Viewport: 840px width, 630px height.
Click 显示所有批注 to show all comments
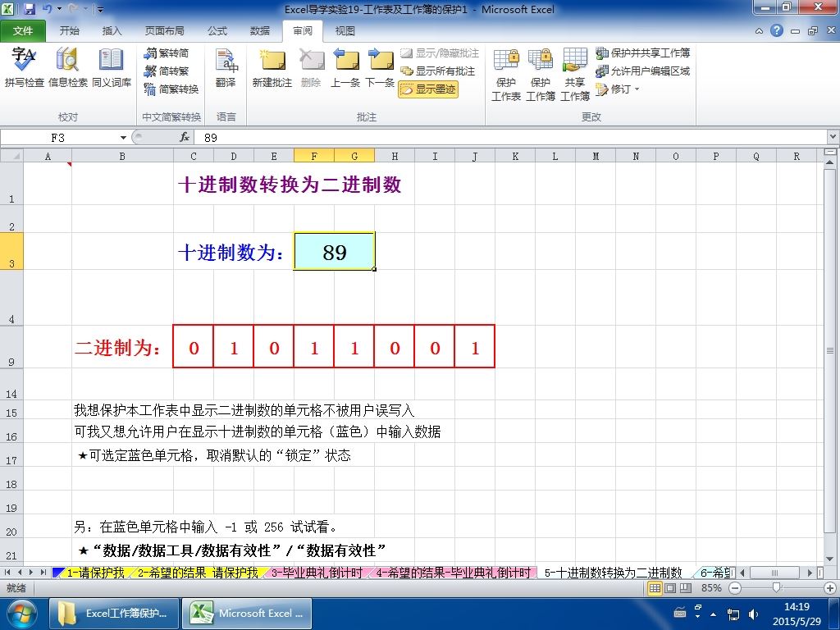(438, 71)
